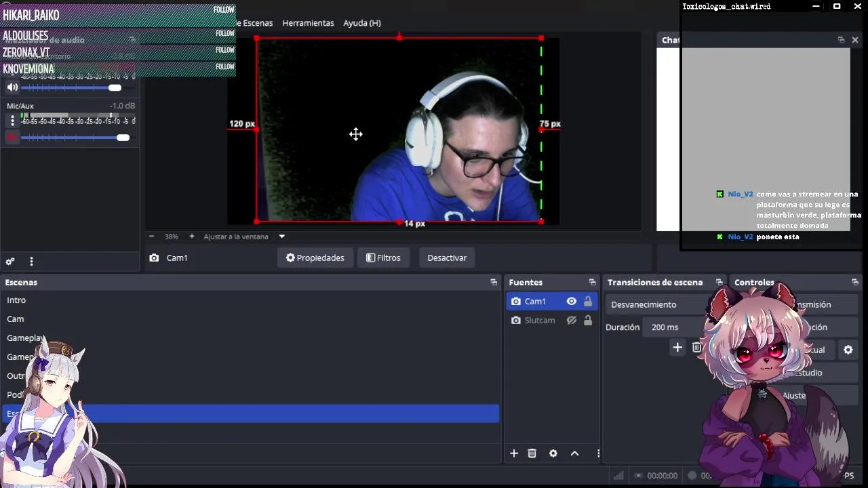This screenshot has height=488, width=868.
Task: Open the Herramientas menu
Action: click(308, 23)
